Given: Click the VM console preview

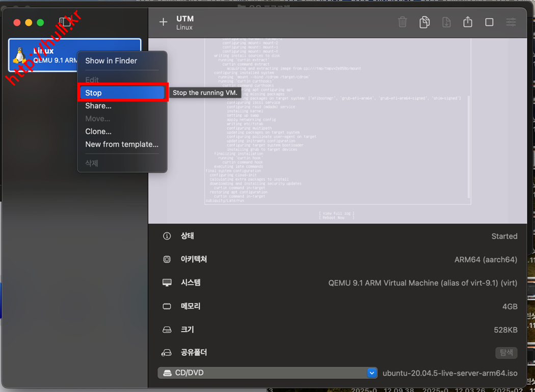Looking at the screenshot, I should (x=337, y=131).
